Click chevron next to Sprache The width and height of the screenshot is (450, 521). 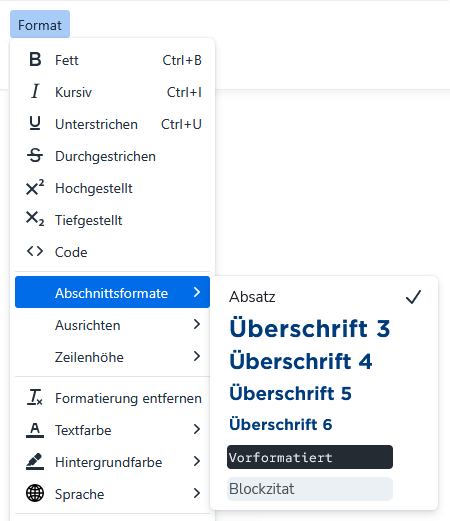tap(197, 493)
